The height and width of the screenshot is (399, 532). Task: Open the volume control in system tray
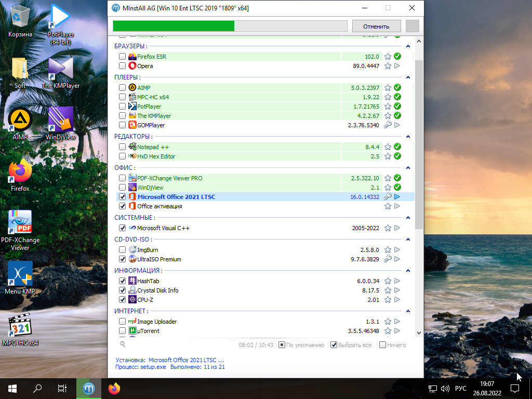click(x=445, y=389)
